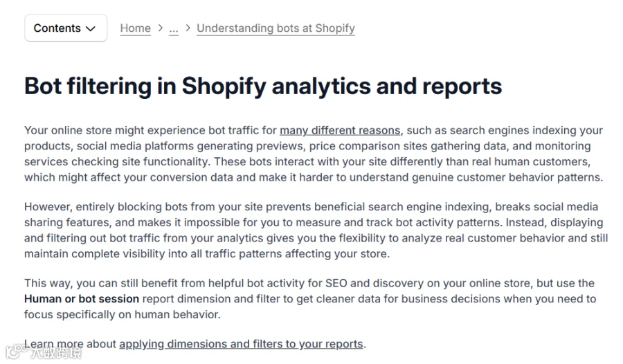Open Understanding bots at Shopify breadcrumb
The image size is (623, 364).
276,28
